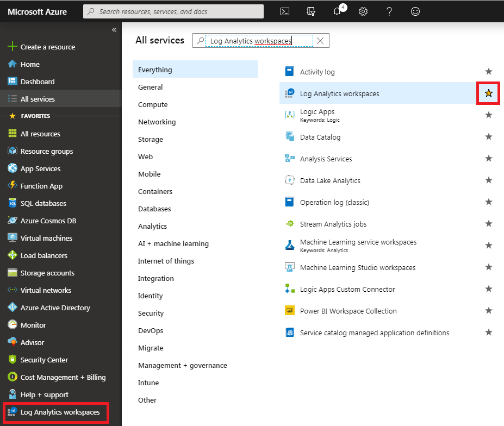The width and height of the screenshot is (504, 426).
Task: Open Log Analytics workspaces in sidebar favorites
Action: coord(60,412)
